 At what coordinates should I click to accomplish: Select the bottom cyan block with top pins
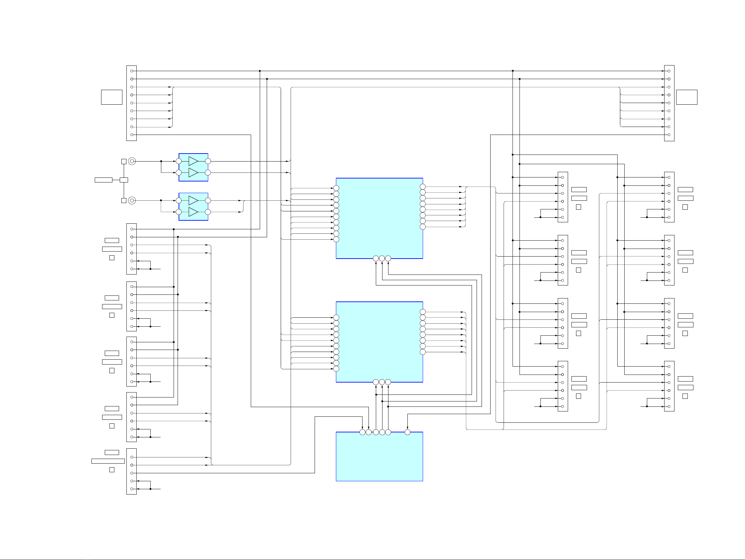pyautogui.click(x=379, y=456)
